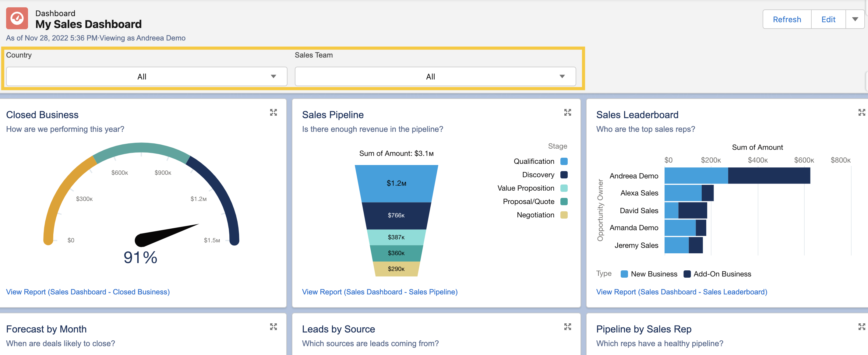Select the New Business type legend swatch
868x355 pixels.
click(625, 274)
